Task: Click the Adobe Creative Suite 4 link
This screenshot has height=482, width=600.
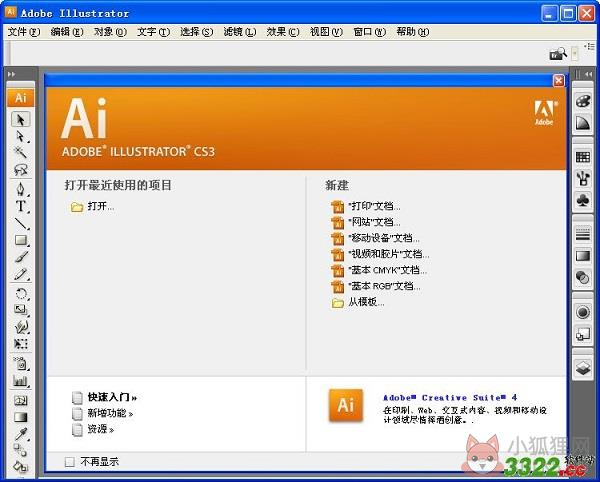Action: (x=450, y=398)
